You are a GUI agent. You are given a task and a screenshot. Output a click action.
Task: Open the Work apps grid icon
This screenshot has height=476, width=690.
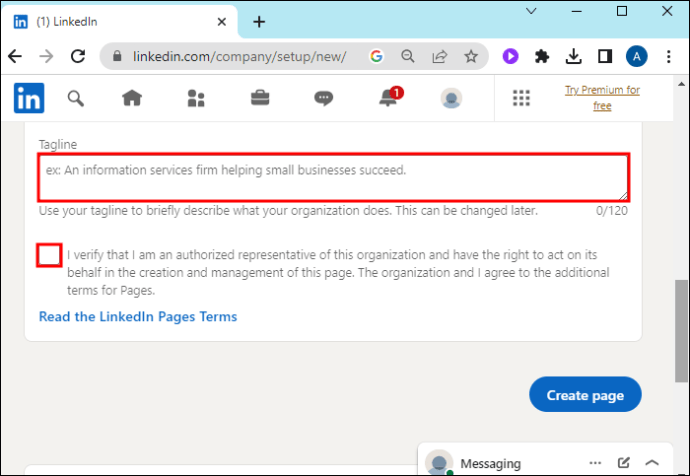[521, 98]
